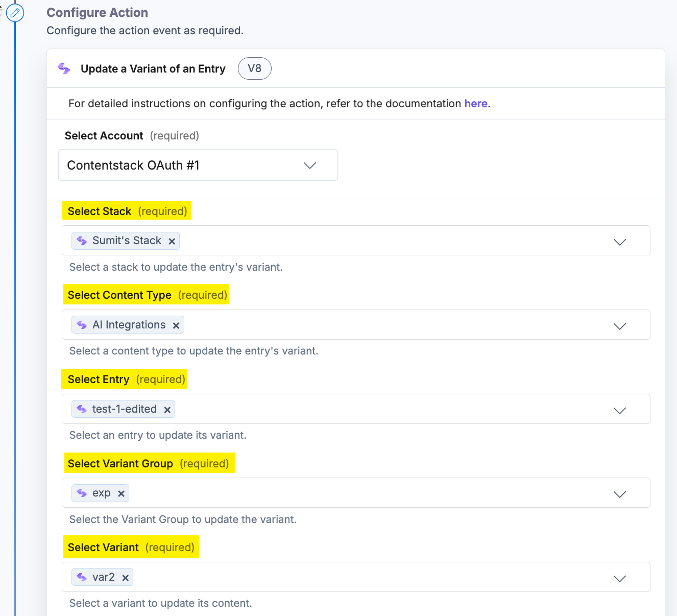Screen dimensions: 677x616
Task: Remove the exp variant group selection
Action: [x=121, y=494]
